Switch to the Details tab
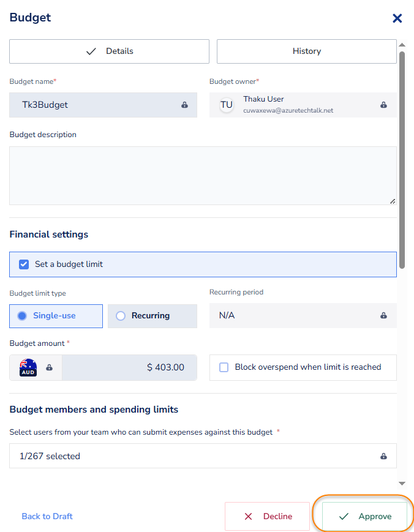The image size is (414, 532). [x=109, y=51]
